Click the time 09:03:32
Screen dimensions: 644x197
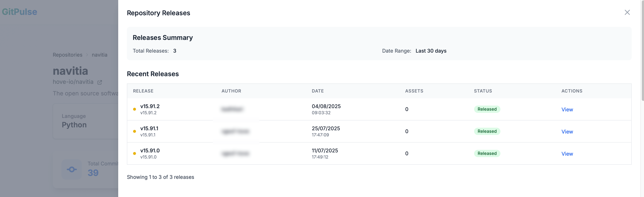tap(321, 113)
